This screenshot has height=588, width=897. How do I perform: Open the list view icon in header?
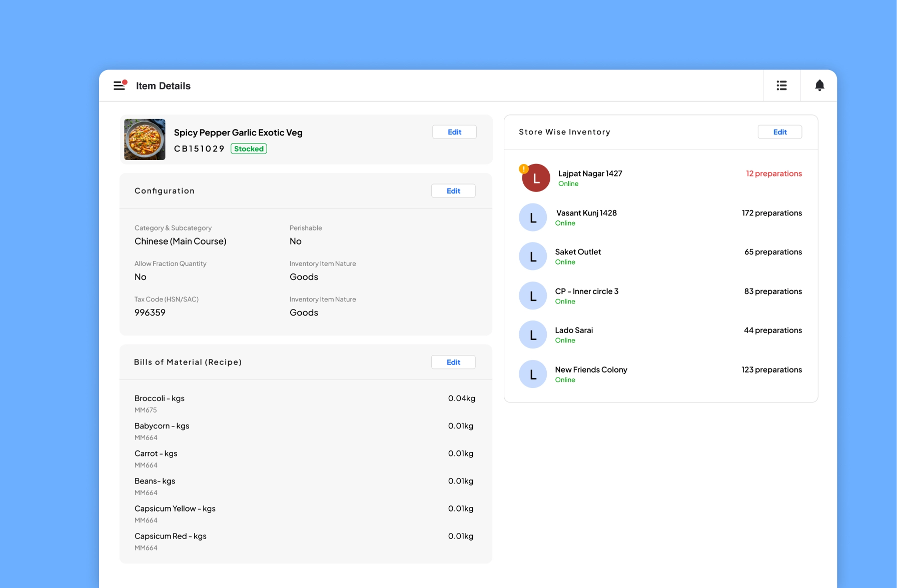(781, 85)
